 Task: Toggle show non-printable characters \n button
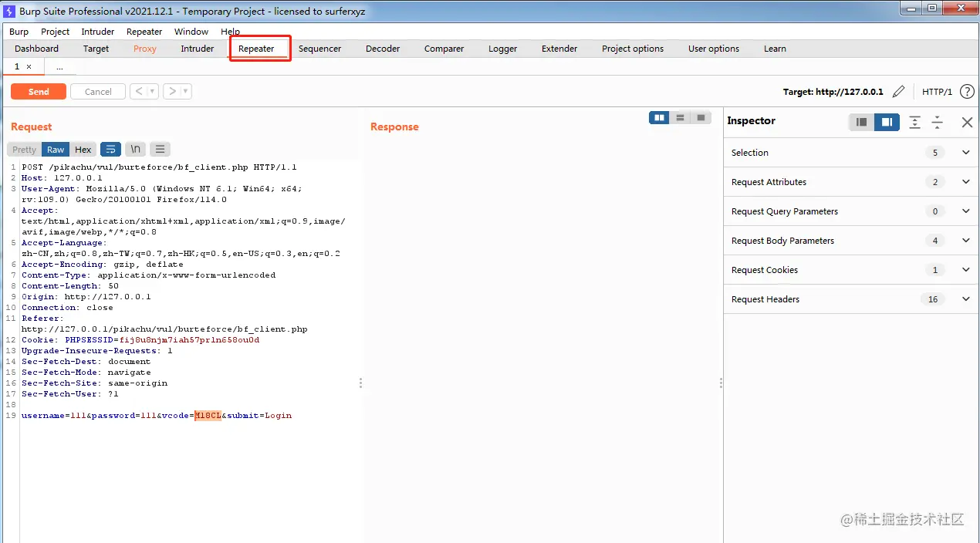click(x=136, y=150)
